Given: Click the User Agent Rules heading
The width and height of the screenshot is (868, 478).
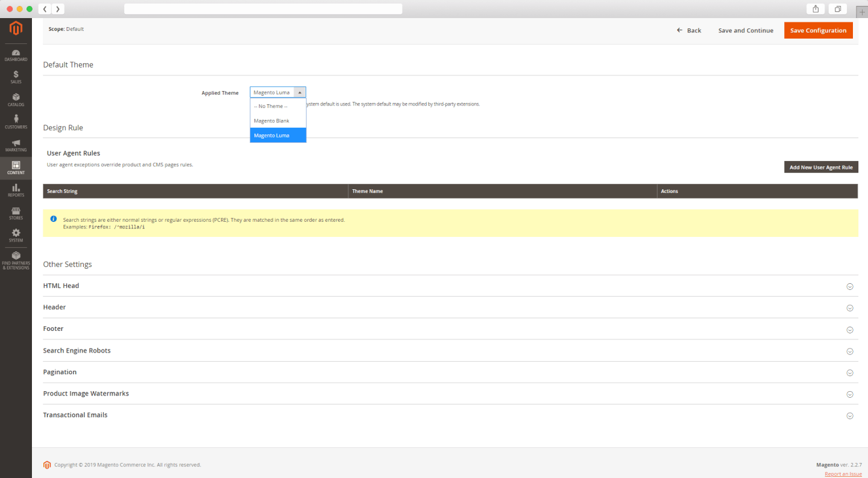Looking at the screenshot, I should pyautogui.click(x=74, y=153).
